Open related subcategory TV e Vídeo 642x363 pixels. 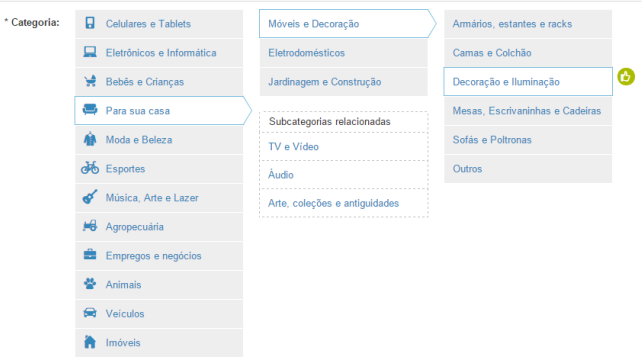[x=344, y=147]
